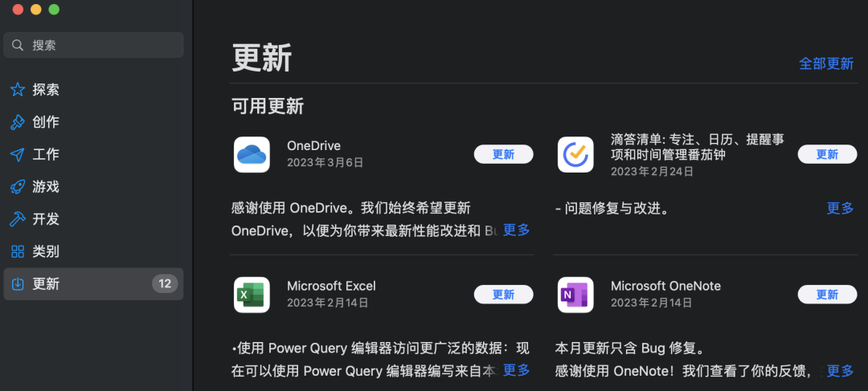This screenshot has width=868, height=391.
Task: Click the star icon beside 探索
Action: coord(18,90)
